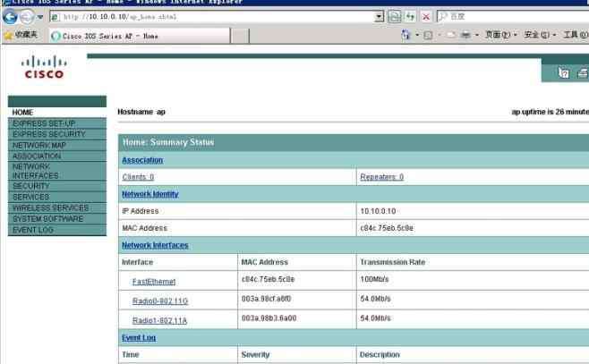This screenshot has width=589, height=364.
Task: Open the Radio0-802.11G interface link
Action: (x=160, y=301)
